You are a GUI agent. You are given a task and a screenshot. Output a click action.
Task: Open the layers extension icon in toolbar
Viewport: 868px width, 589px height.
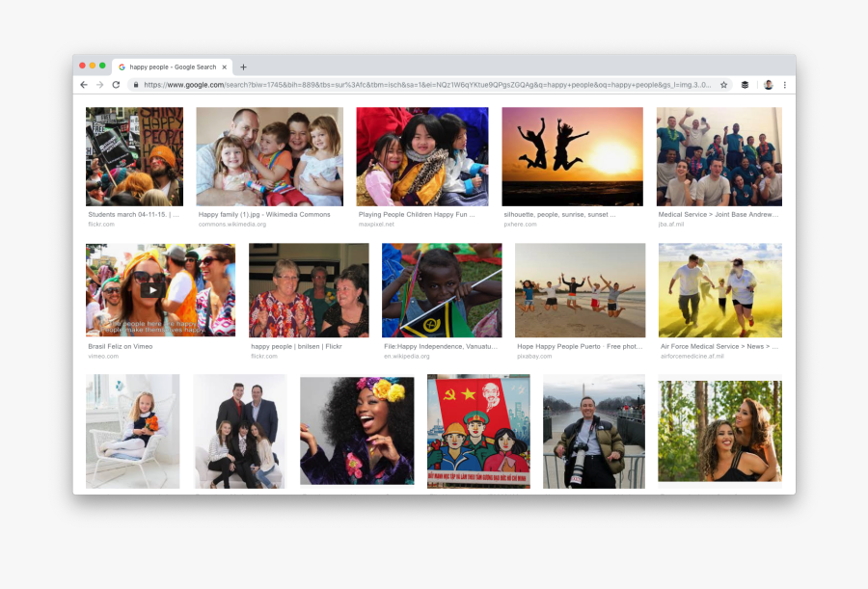745,85
